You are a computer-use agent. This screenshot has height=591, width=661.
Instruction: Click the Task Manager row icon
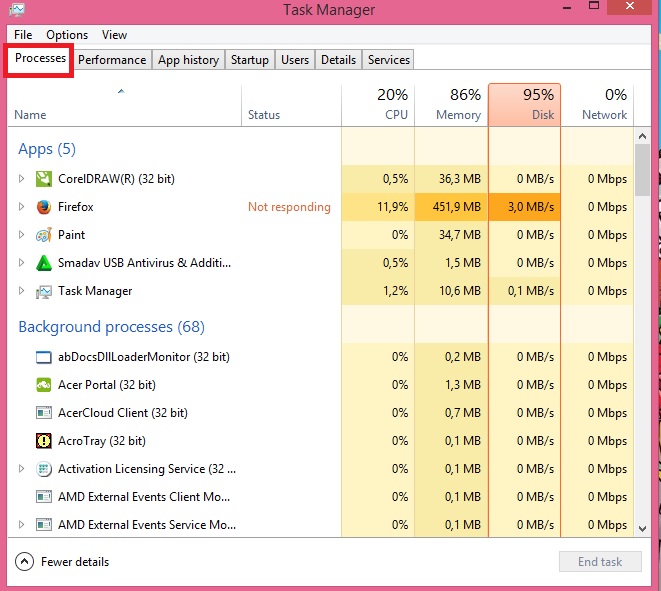pyautogui.click(x=44, y=291)
